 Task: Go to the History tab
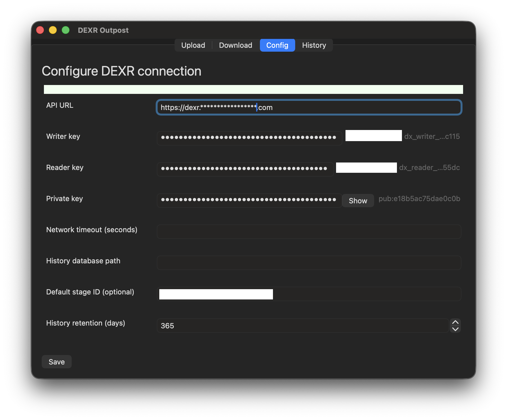point(314,45)
